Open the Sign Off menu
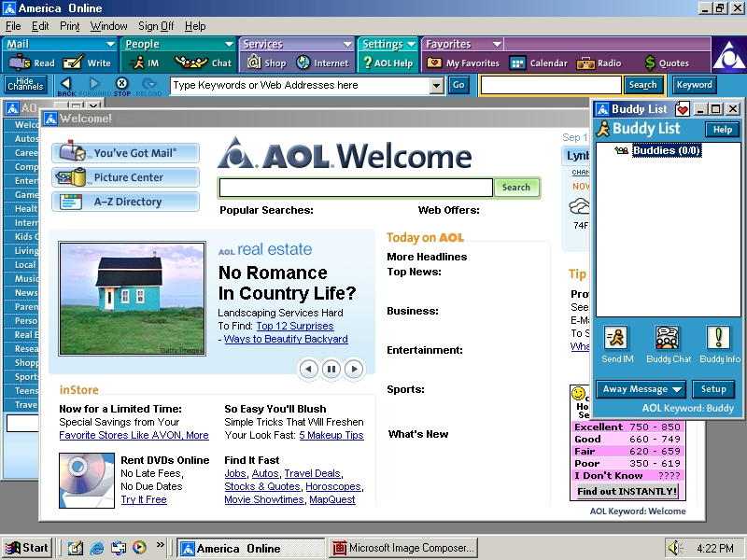Image resolution: width=747 pixels, height=560 pixels. (156, 26)
